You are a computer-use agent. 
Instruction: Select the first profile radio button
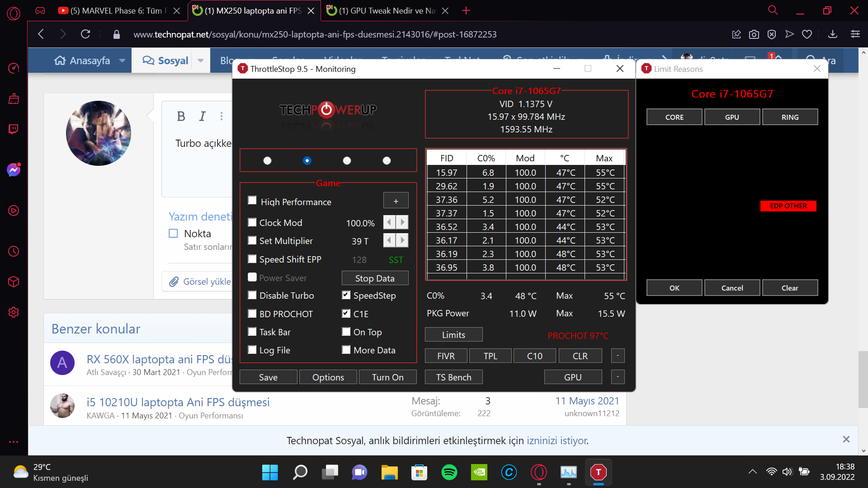click(x=267, y=160)
